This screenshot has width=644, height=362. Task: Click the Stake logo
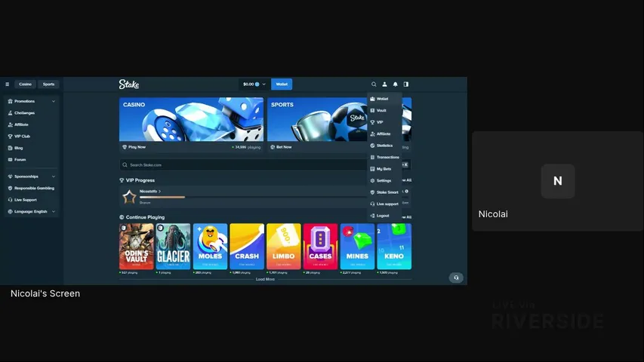click(x=129, y=84)
